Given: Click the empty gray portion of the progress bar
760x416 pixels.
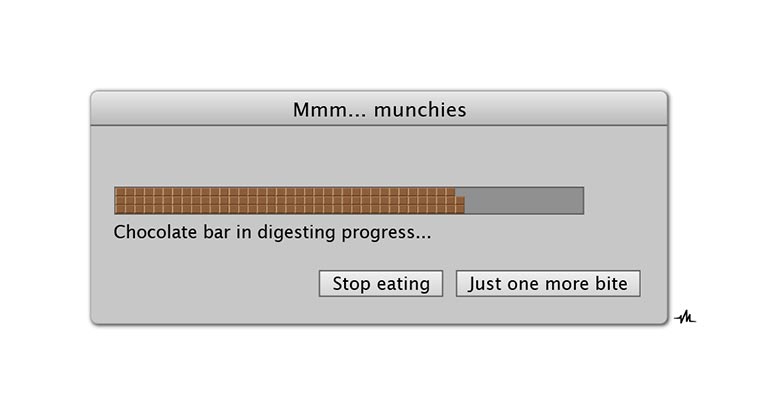Looking at the screenshot, I should coord(523,200).
